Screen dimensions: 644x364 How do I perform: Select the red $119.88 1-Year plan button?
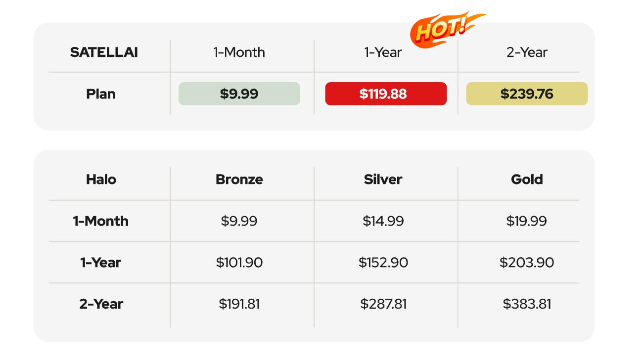386,94
